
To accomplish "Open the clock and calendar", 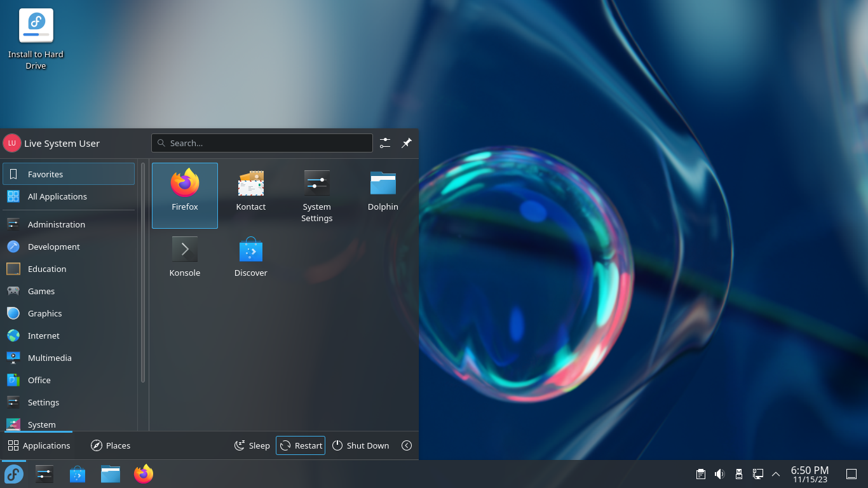I will 810,474.
